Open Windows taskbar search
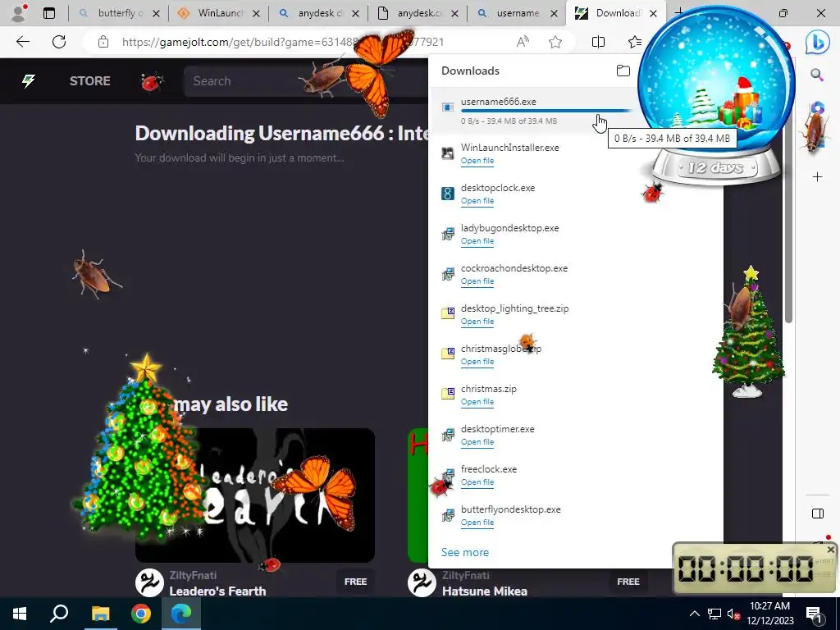Image resolution: width=840 pixels, height=630 pixels. coord(59,614)
